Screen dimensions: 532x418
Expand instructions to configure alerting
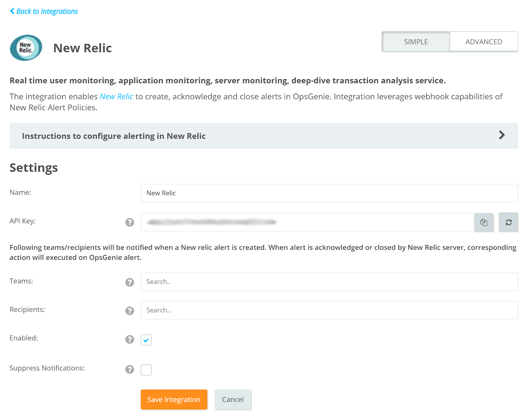click(263, 136)
